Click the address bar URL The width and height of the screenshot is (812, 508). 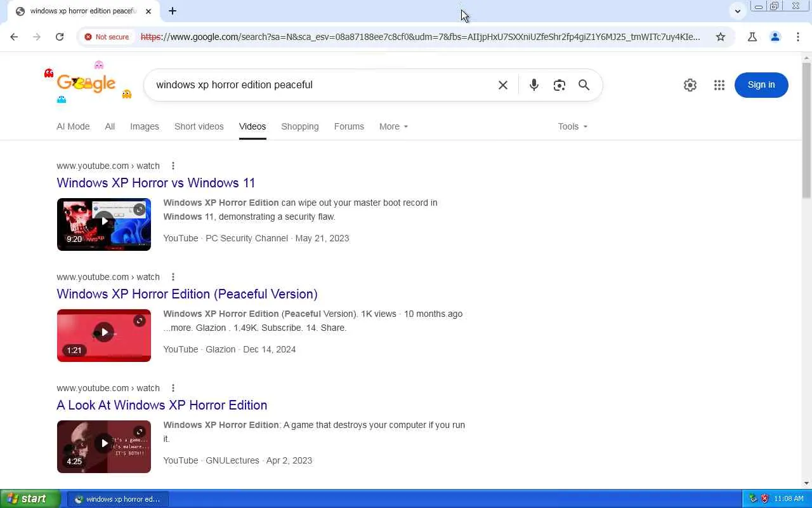click(x=420, y=37)
